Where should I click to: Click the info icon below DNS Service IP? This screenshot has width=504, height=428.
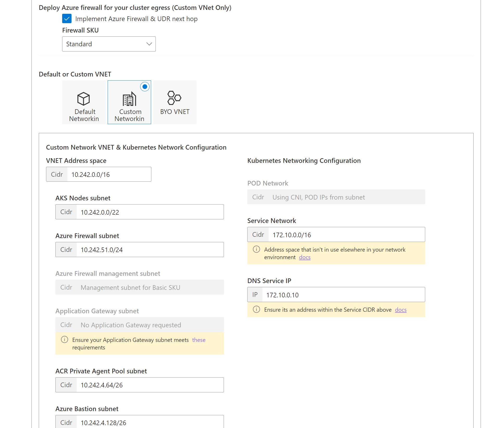[x=256, y=309]
